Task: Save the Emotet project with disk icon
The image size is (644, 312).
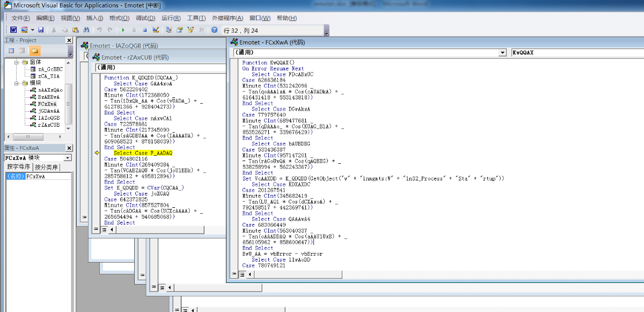Action: [x=41, y=30]
